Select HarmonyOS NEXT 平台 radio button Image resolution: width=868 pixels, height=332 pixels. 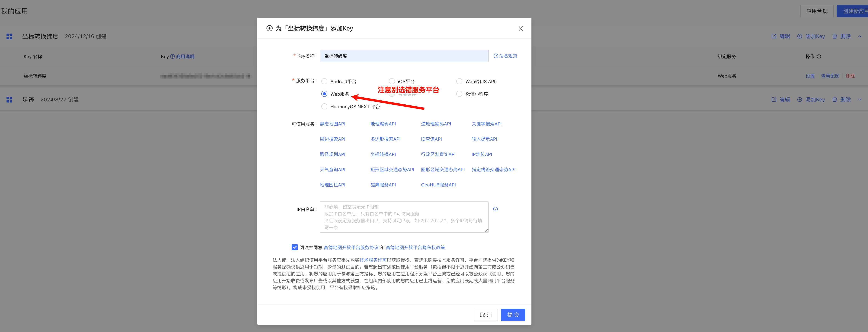coord(324,107)
